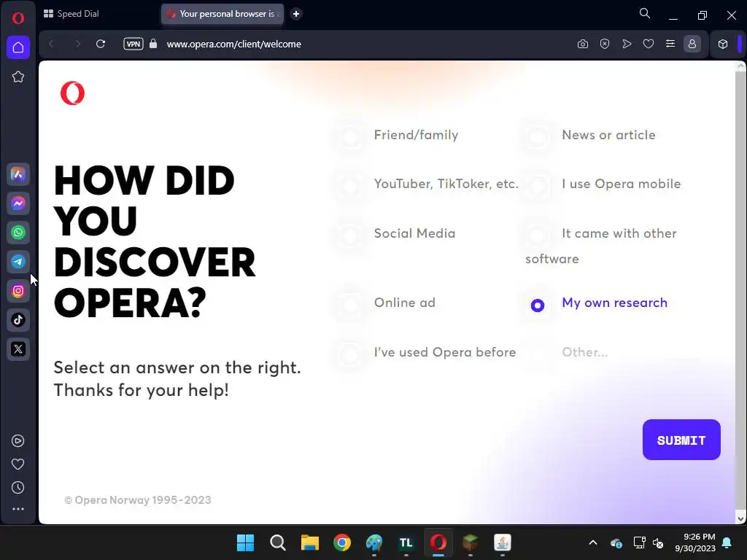This screenshot has width=747, height=560.
Task: Open History clock icon in sidebar
Action: [x=18, y=488]
